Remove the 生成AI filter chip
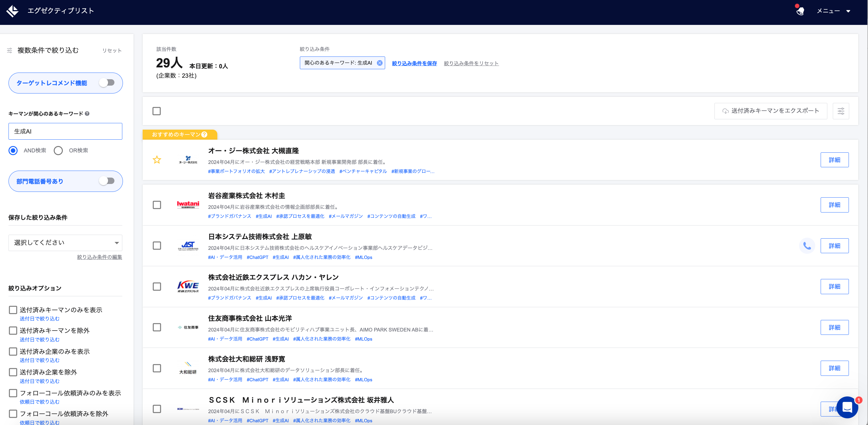This screenshot has height=425, width=868. coord(379,63)
